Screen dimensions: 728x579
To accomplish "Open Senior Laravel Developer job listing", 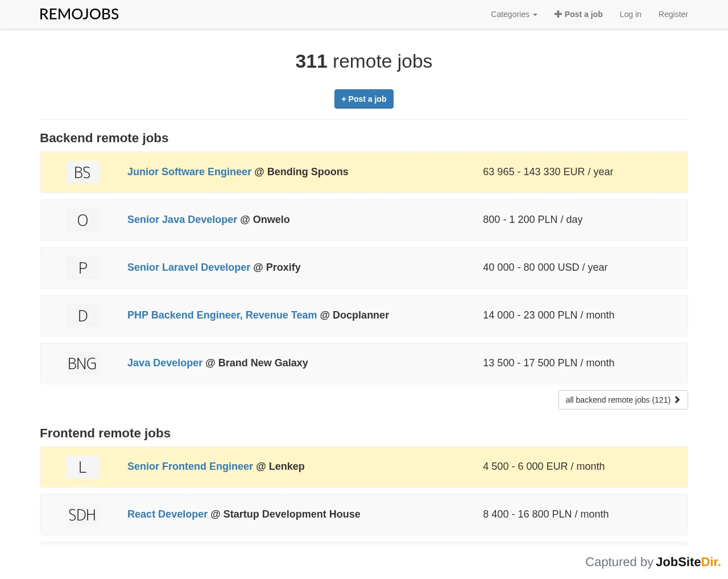I will 189,267.
